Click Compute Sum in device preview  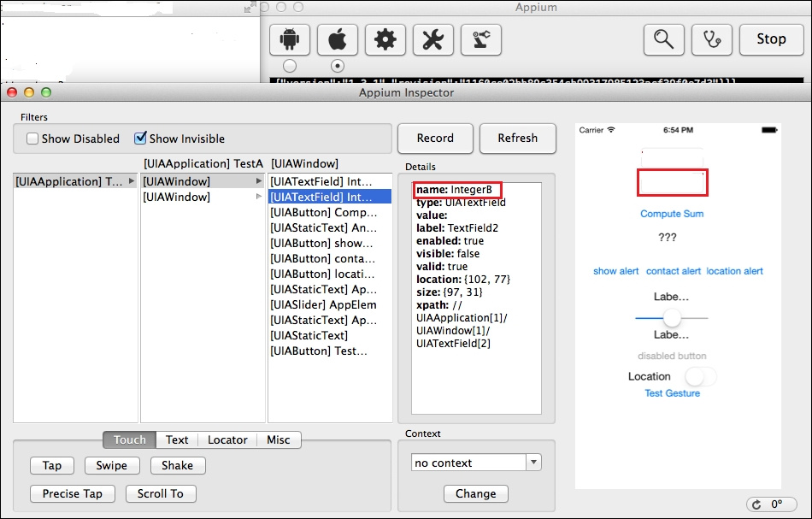click(x=672, y=214)
